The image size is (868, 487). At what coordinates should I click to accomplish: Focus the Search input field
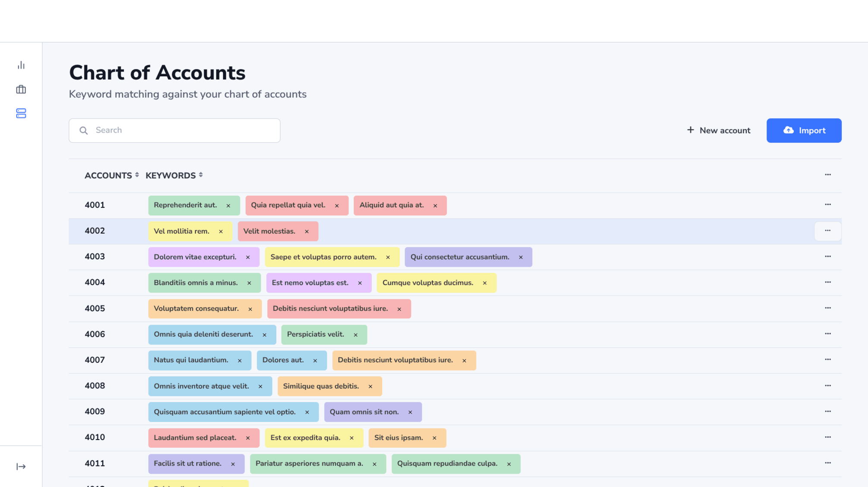coord(181,130)
